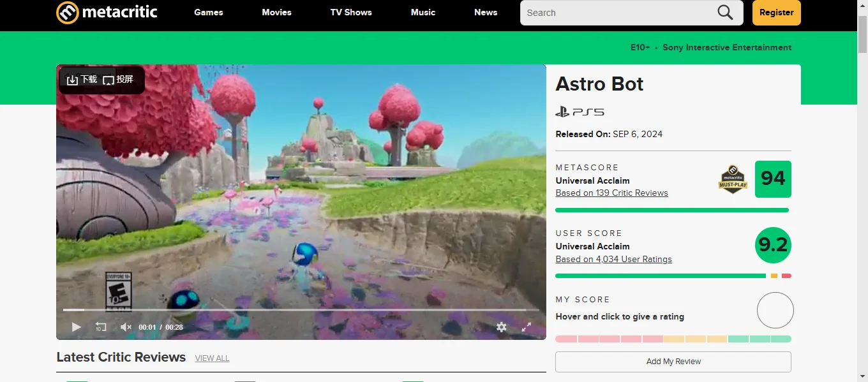Play the Astro Bot trailer
Image resolution: width=868 pixels, height=382 pixels.
click(x=76, y=327)
